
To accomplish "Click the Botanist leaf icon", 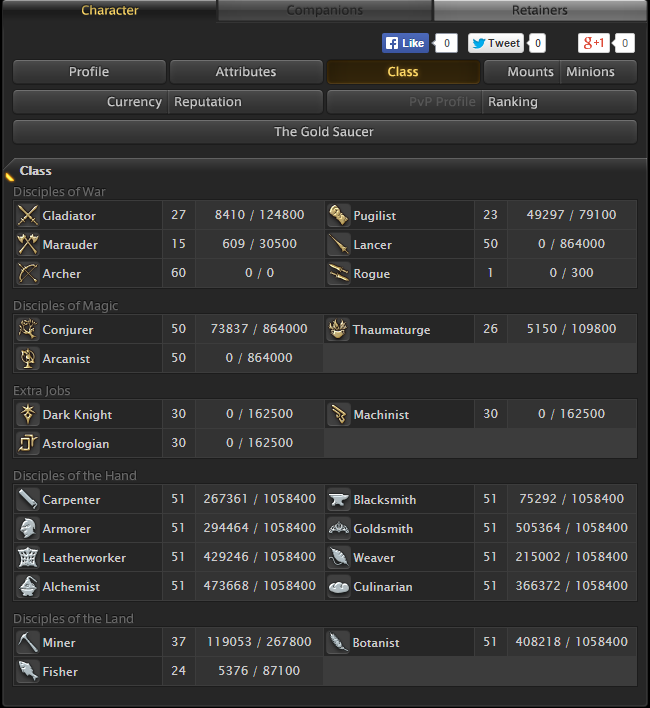I will tap(338, 642).
